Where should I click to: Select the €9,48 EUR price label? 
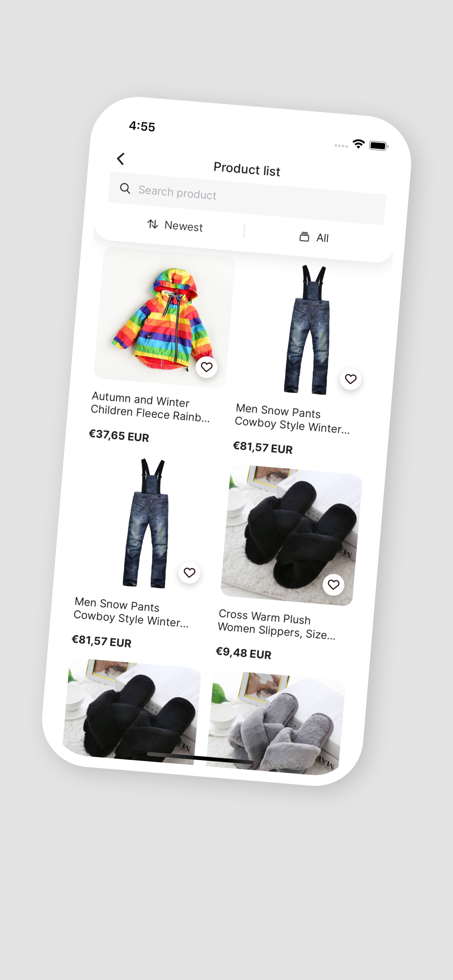[244, 653]
